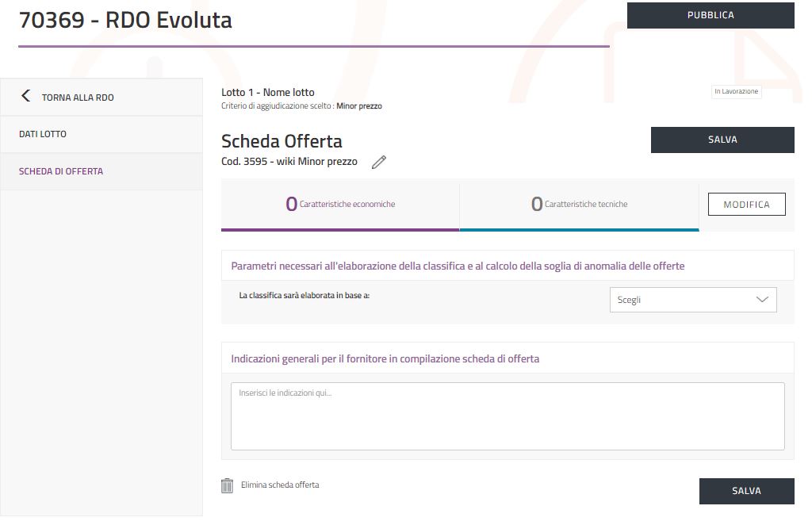Focus the general indications text area
812x525 pixels.
click(507, 416)
